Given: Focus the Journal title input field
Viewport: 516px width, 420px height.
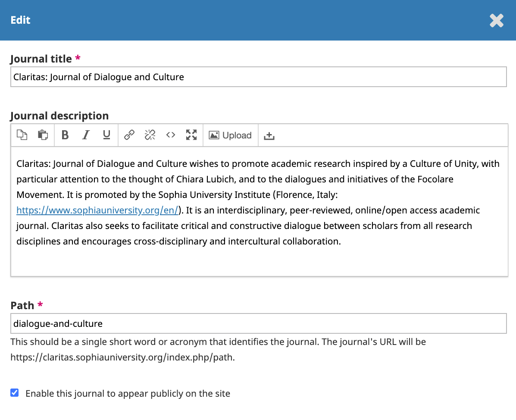Looking at the screenshot, I should point(259,77).
